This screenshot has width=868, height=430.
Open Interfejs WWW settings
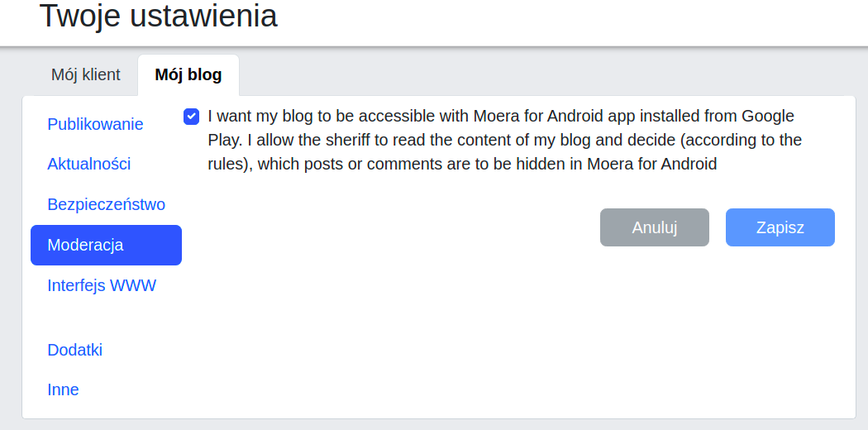click(102, 285)
